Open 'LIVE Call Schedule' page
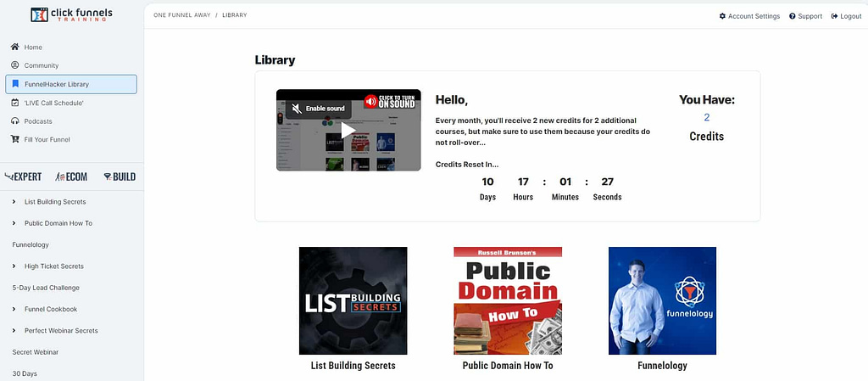This screenshot has width=868, height=381. [x=54, y=103]
